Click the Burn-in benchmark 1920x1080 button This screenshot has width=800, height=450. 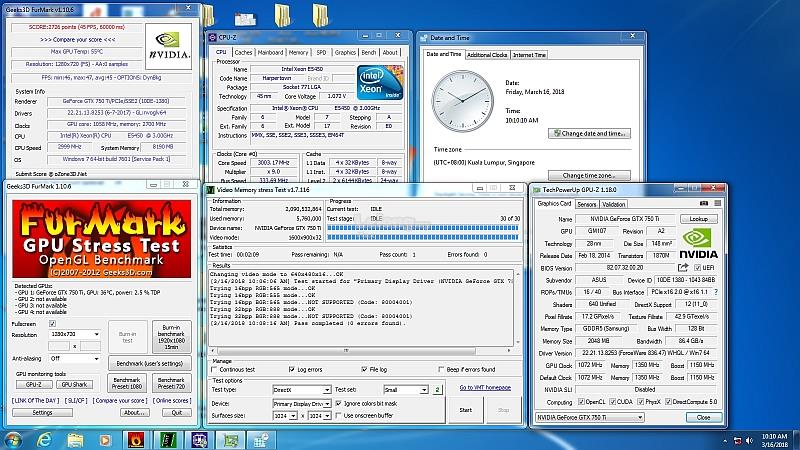(x=171, y=337)
